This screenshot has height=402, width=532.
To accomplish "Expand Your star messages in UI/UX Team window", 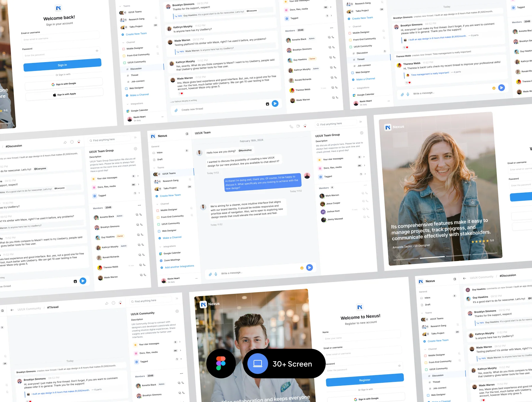I will tap(364, 157).
